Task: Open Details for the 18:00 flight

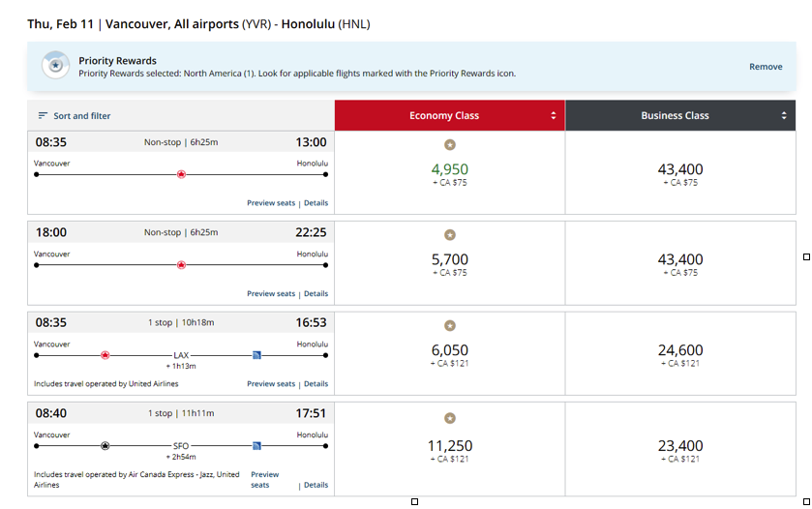Action: [x=316, y=293]
